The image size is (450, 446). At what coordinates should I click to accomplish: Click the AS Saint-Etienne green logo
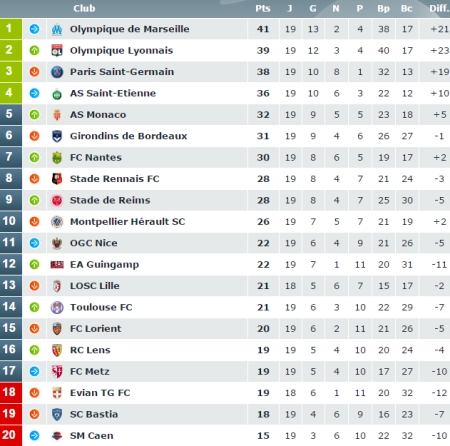point(57,94)
